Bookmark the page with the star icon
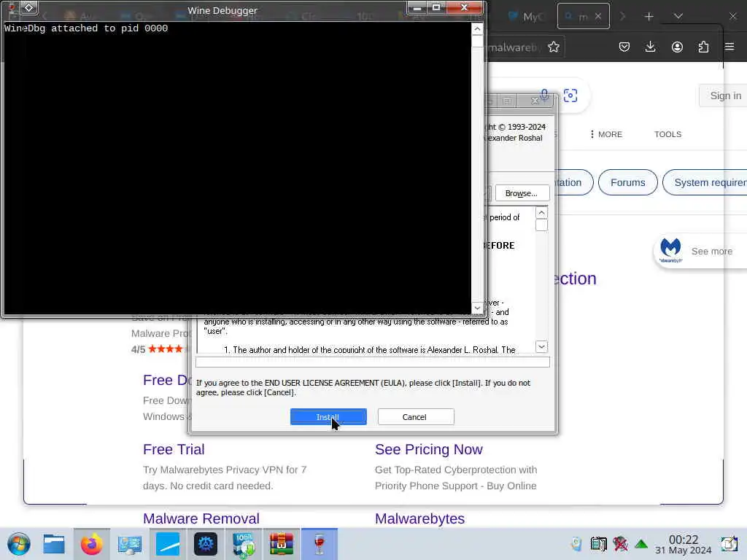This screenshot has height=560, width=747. [x=554, y=47]
